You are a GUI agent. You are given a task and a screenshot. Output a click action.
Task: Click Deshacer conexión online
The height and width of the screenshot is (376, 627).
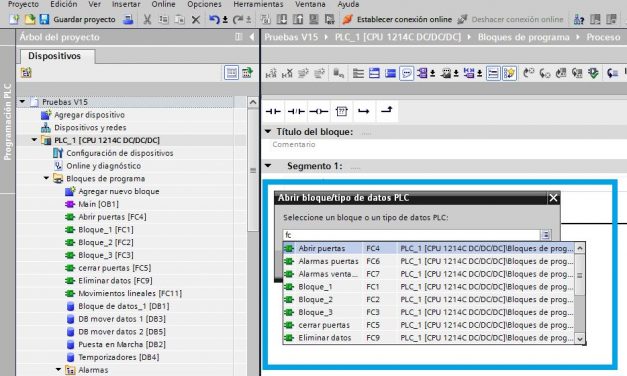pos(510,19)
